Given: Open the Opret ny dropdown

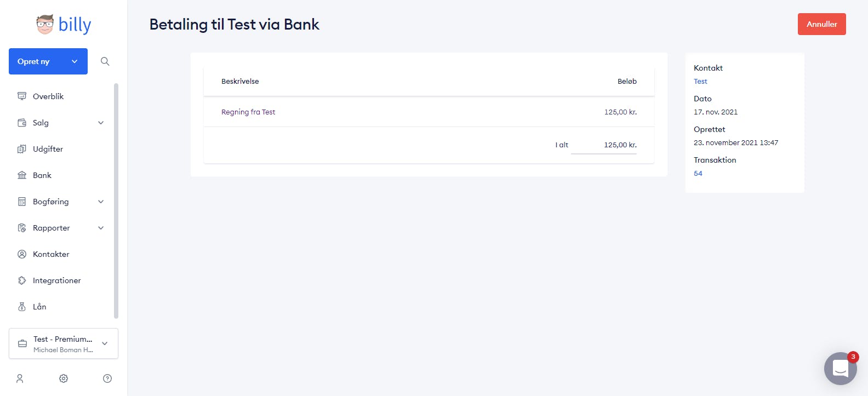Looking at the screenshot, I should pyautogui.click(x=48, y=61).
